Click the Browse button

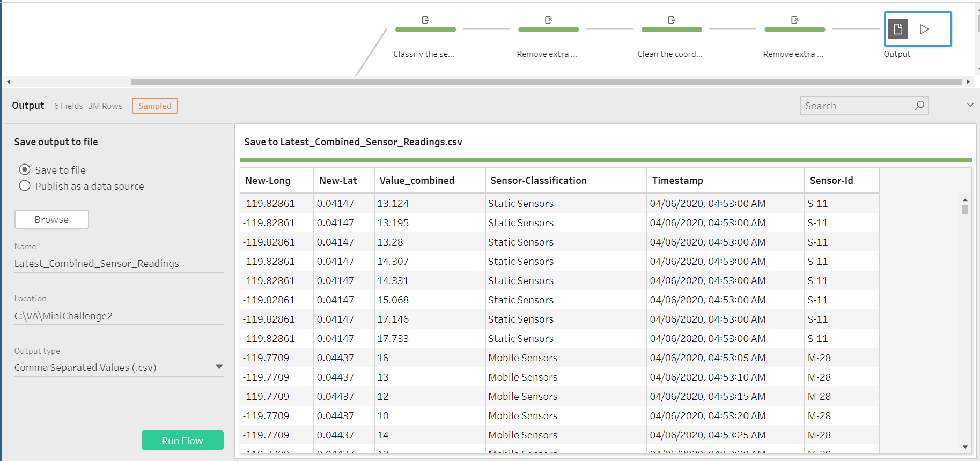(51, 219)
